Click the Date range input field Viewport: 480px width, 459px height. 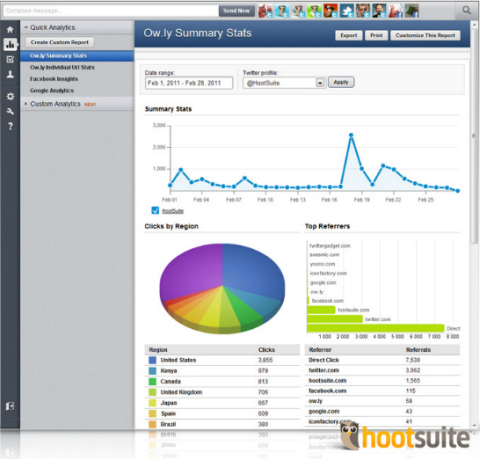(x=189, y=83)
